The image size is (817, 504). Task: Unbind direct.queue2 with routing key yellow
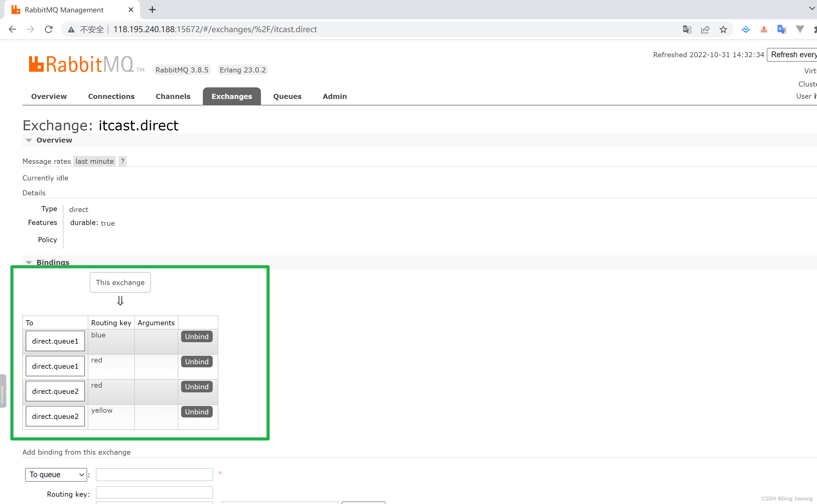(197, 412)
